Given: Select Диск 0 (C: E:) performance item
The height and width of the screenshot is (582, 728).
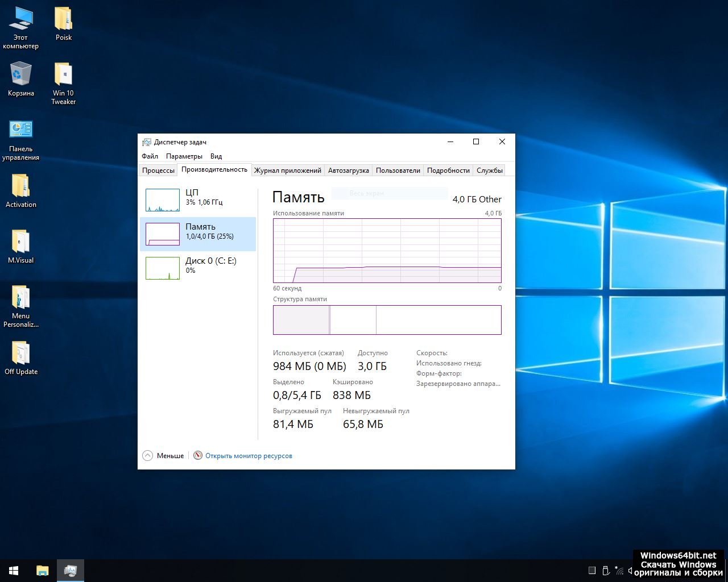Looking at the screenshot, I should coord(198,267).
